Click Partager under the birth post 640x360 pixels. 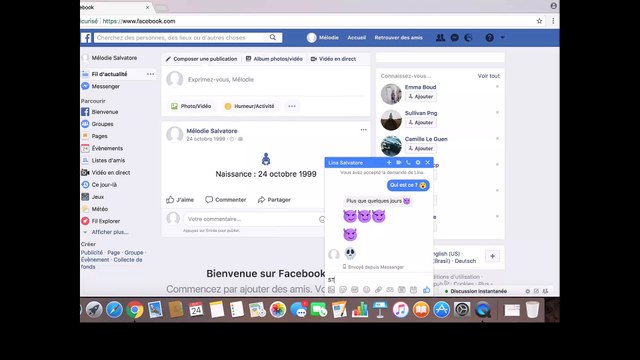pyautogui.click(x=274, y=200)
